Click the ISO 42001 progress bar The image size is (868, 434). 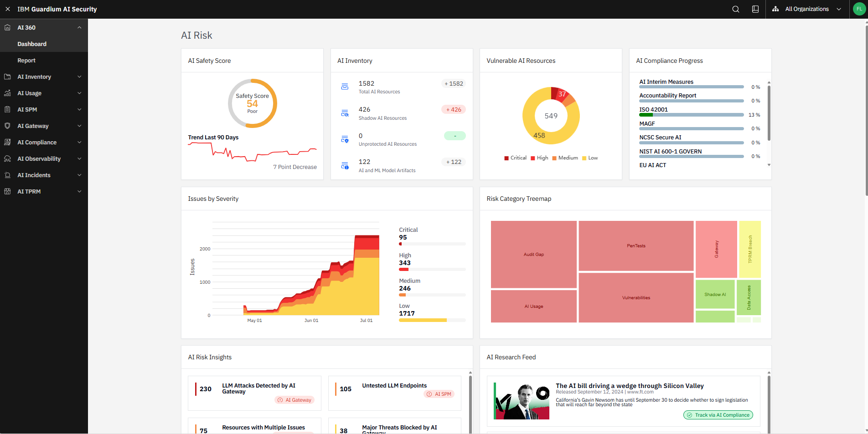point(691,115)
